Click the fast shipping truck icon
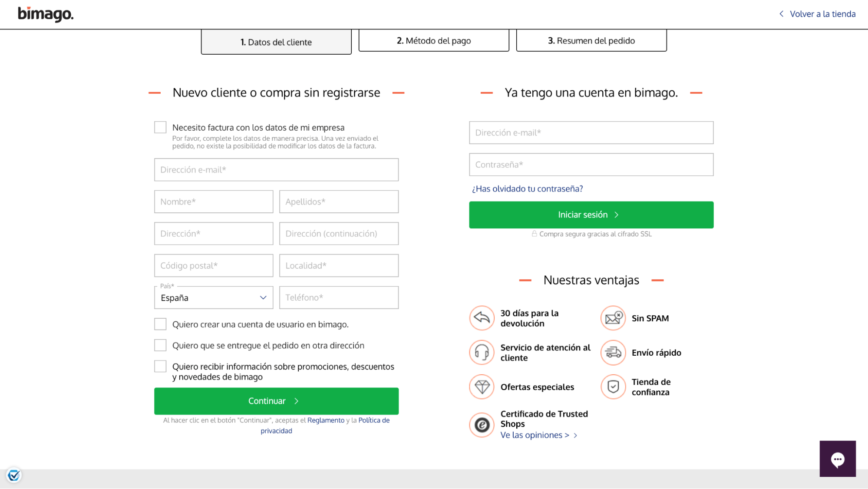Viewport: 868px width, 489px height. coord(613,352)
